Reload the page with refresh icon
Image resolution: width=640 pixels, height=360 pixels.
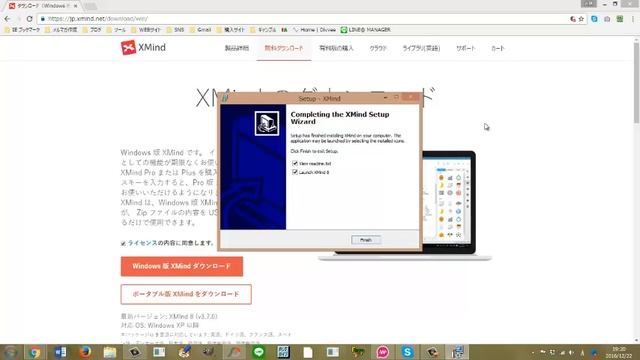(x=29, y=19)
